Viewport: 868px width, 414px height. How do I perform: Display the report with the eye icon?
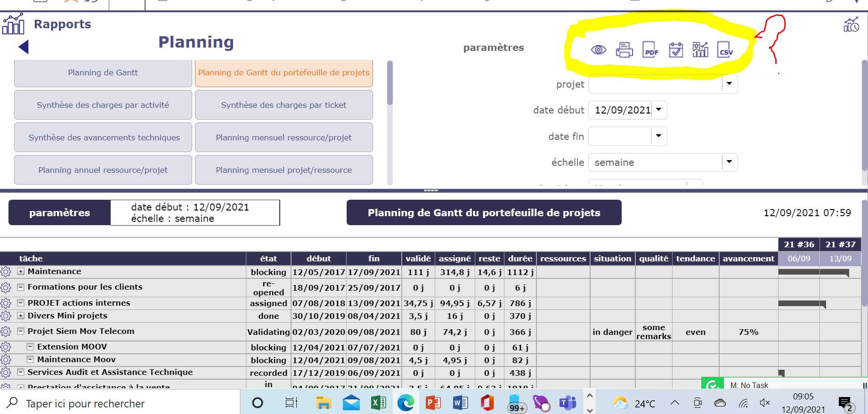[599, 49]
